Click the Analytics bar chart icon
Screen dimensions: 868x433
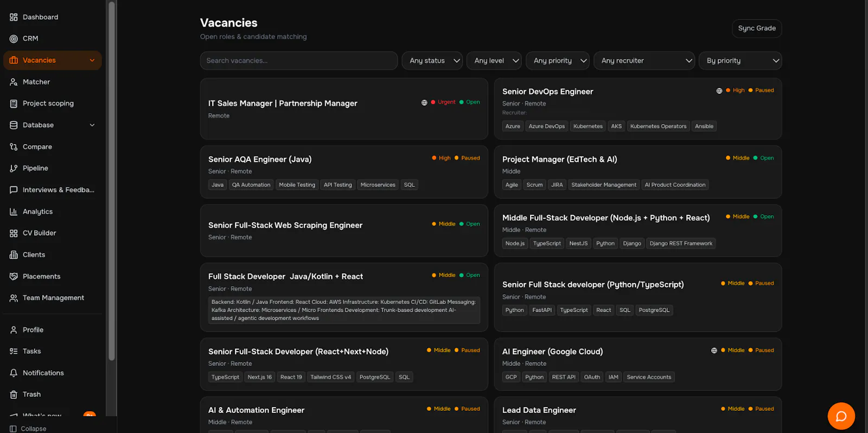14,212
